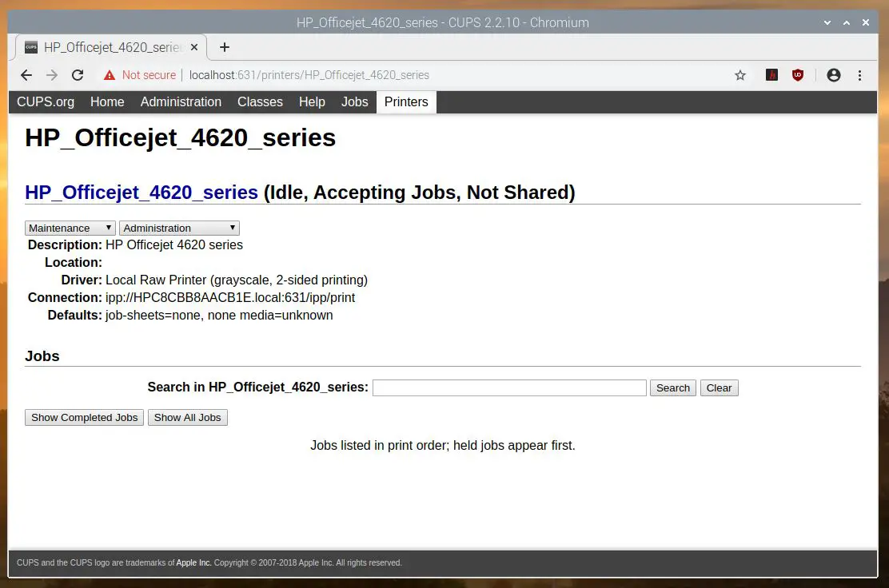The width and height of the screenshot is (889, 588).
Task: Go back to the previous page
Action: (x=26, y=75)
